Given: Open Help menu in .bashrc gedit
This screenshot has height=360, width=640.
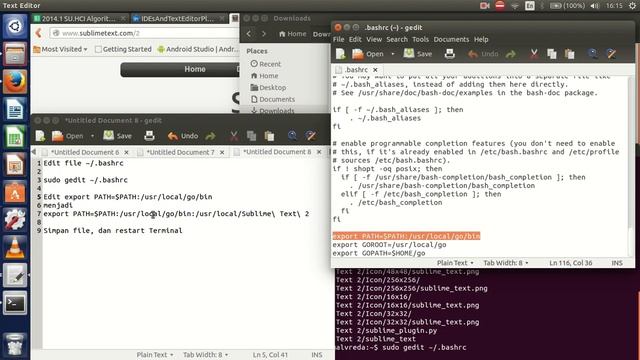Looking at the screenshot, I should [x=481, y=40].
